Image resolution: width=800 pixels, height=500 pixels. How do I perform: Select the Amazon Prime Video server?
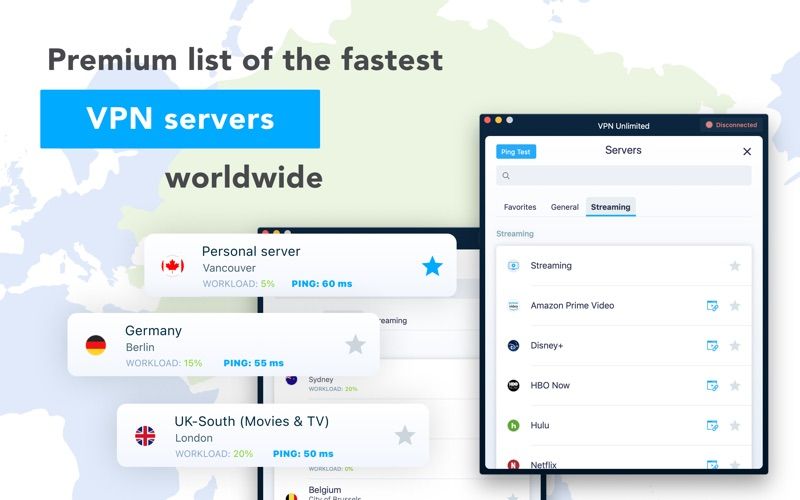coord(623,306)
